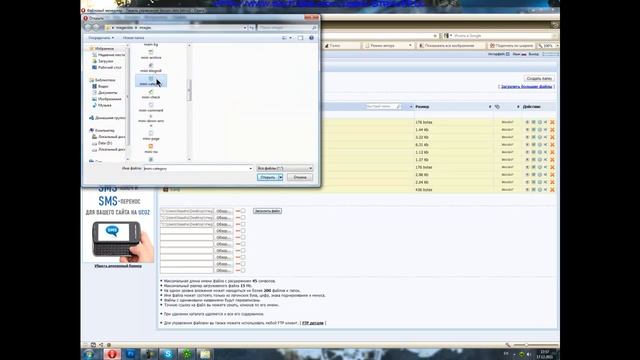Switch to Opera from the taskbar

coord(112,354)
